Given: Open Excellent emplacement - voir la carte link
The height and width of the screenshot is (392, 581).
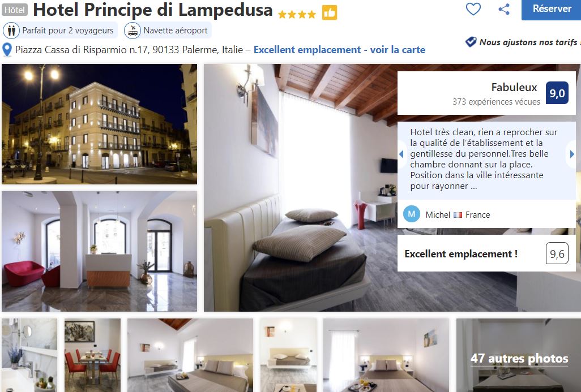Looking at the screenshot, I should pyautogui.click(x=339, y=50).
